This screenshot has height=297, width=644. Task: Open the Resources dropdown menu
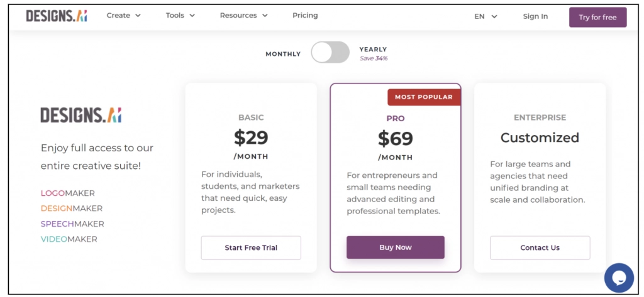click(243, 16)
